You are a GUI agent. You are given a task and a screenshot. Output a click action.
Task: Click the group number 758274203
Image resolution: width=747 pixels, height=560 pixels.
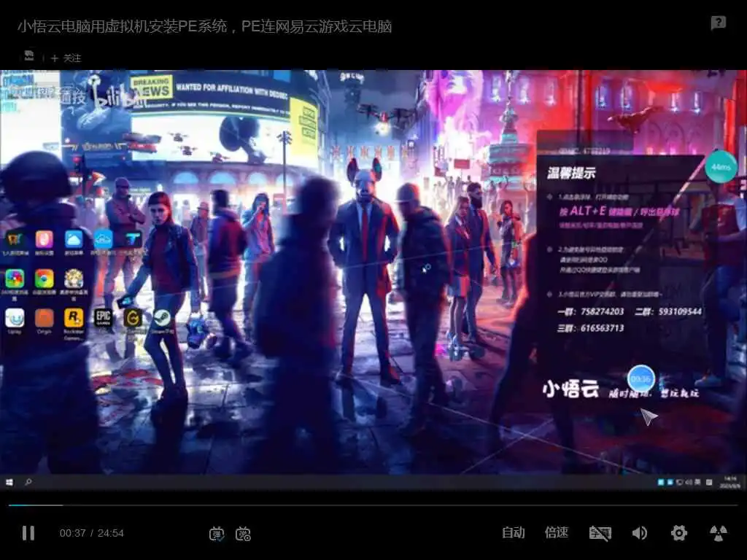click(602, 311)
